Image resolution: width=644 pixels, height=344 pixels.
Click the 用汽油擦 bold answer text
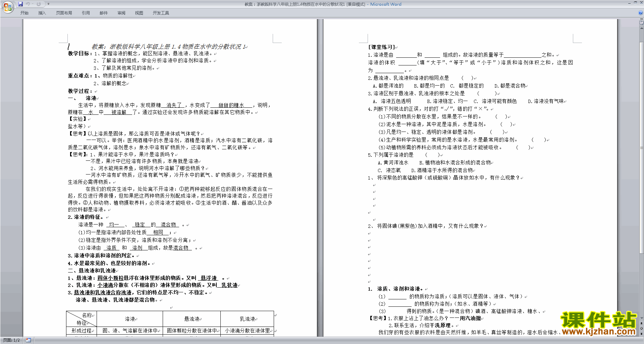470,318
